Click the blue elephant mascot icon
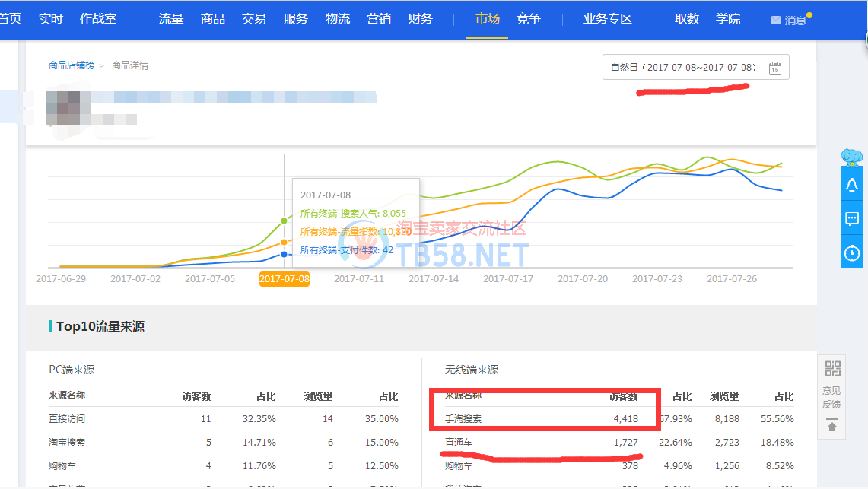868x489 pixels. pyautogui.click(x=851, y=157)
